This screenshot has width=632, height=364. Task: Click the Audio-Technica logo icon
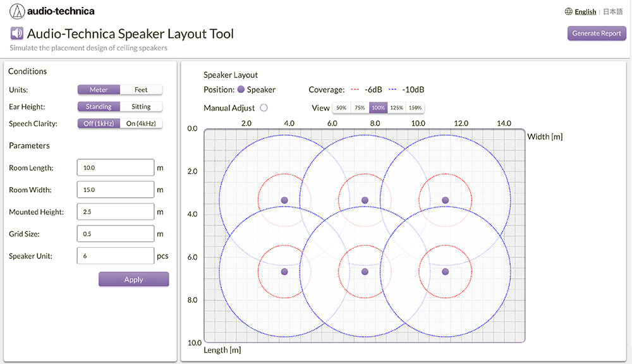click(17, 11)
